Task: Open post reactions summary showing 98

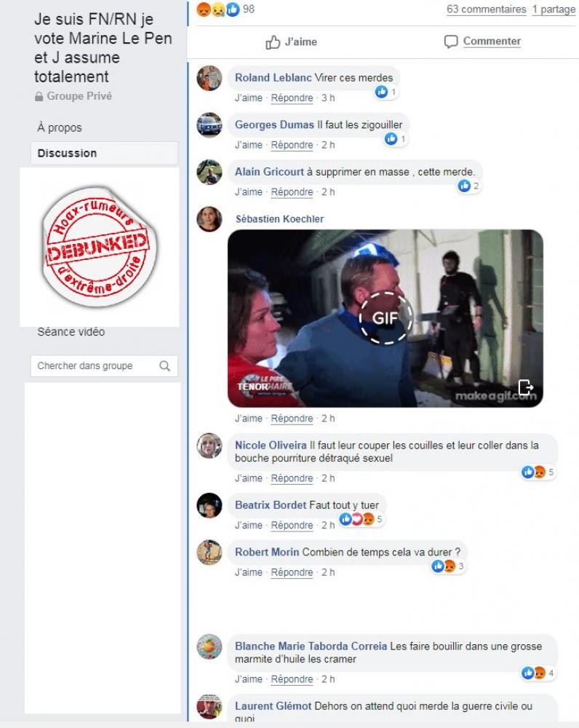Action: (x=225, y=9)
